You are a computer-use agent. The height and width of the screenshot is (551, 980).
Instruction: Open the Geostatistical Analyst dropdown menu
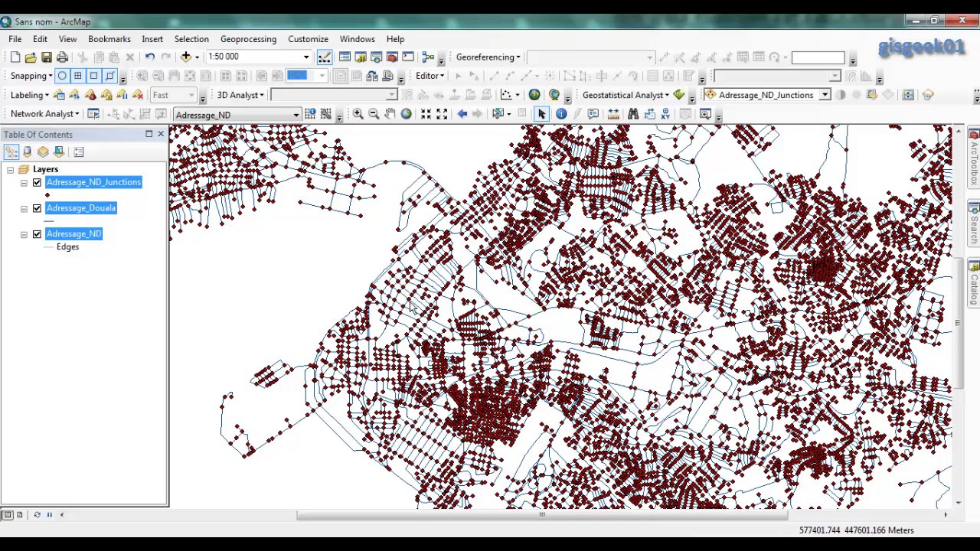tap(626, 95)
